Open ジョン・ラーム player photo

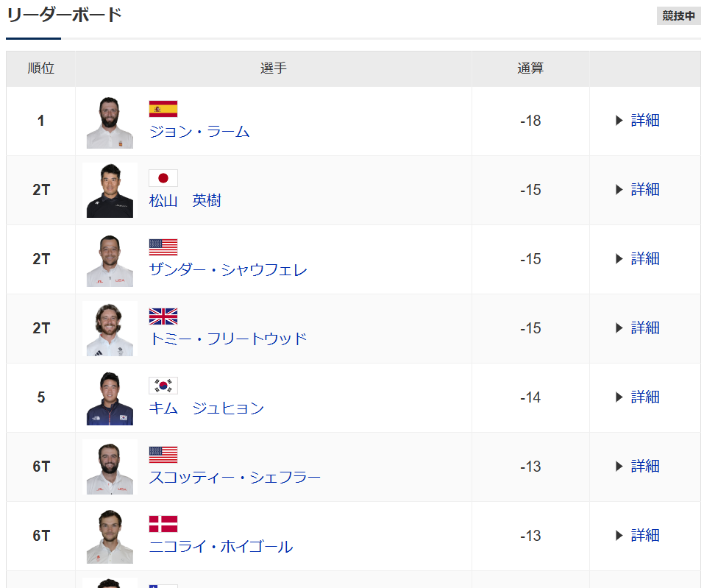click(110, 122)
